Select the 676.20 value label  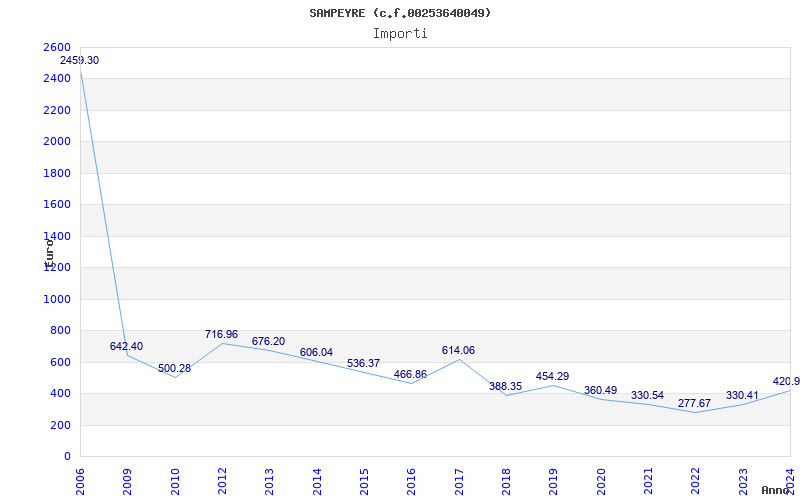[268, 341]
